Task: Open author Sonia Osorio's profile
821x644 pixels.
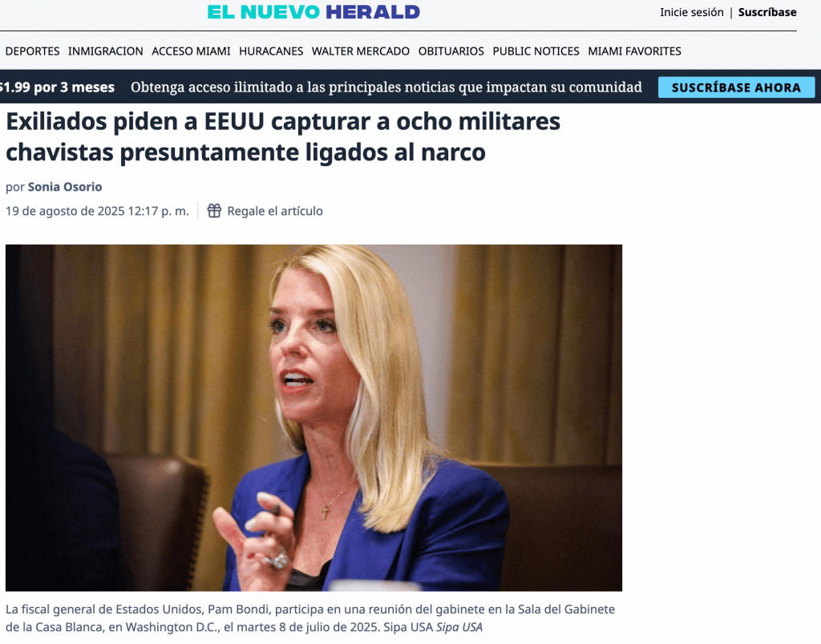Action: pyautogui.click(x=65, y=187)
